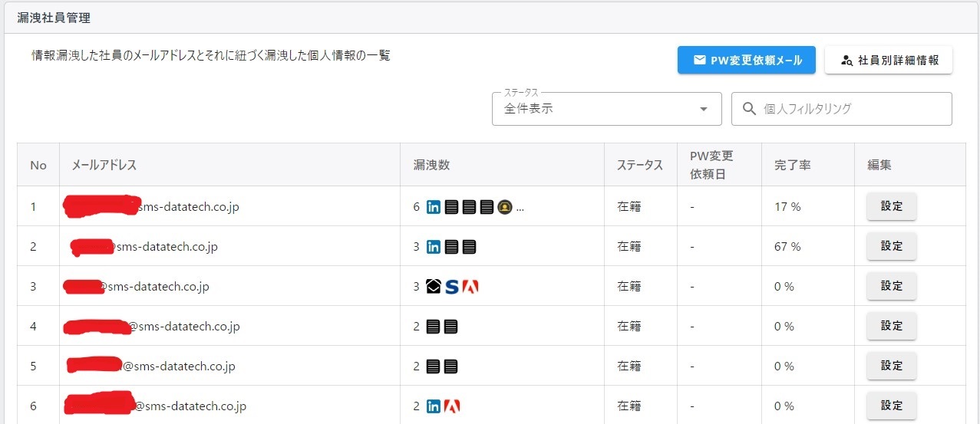
Task: Click the blue S icon in row 3
Action: [x=452, y=287]
